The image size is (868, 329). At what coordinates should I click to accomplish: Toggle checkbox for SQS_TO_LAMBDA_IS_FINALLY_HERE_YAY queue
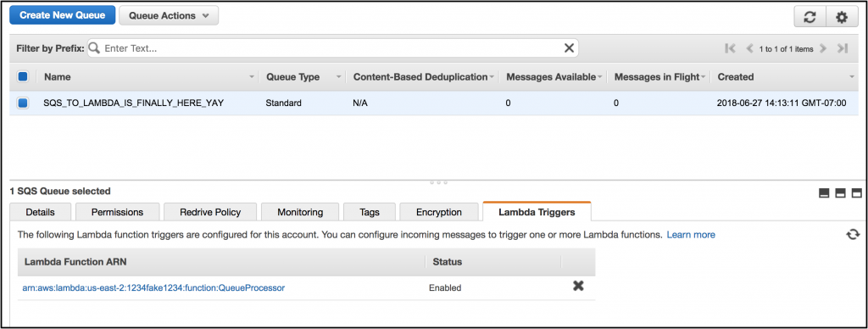(x=23, y=103)
